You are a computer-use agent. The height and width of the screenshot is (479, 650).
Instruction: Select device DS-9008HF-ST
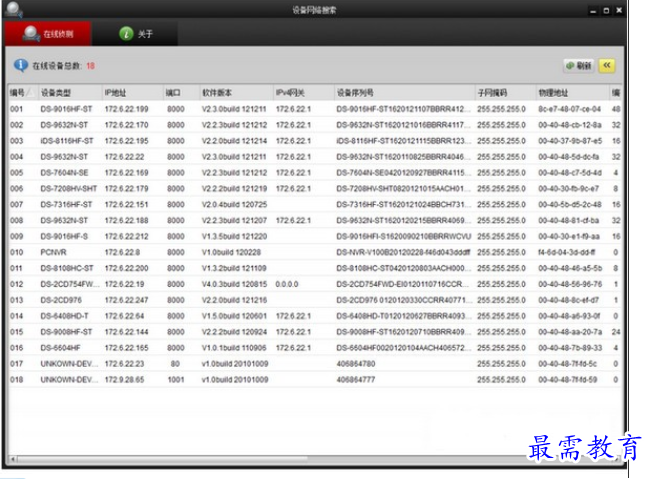66,332
